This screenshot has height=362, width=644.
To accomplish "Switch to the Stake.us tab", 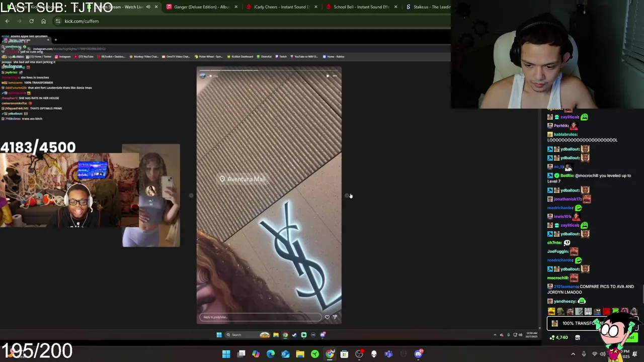I will pyautogui.click(x=428, y=7).
